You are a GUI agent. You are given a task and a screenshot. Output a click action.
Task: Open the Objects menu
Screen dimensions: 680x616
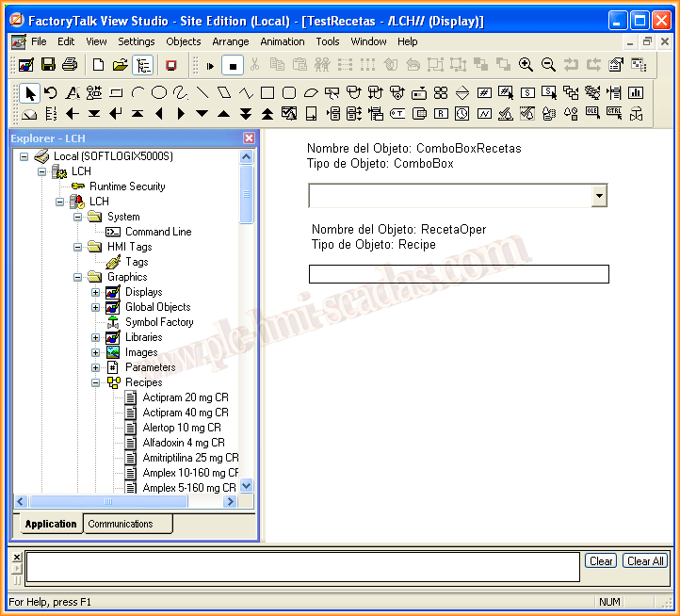coord(183,41)
